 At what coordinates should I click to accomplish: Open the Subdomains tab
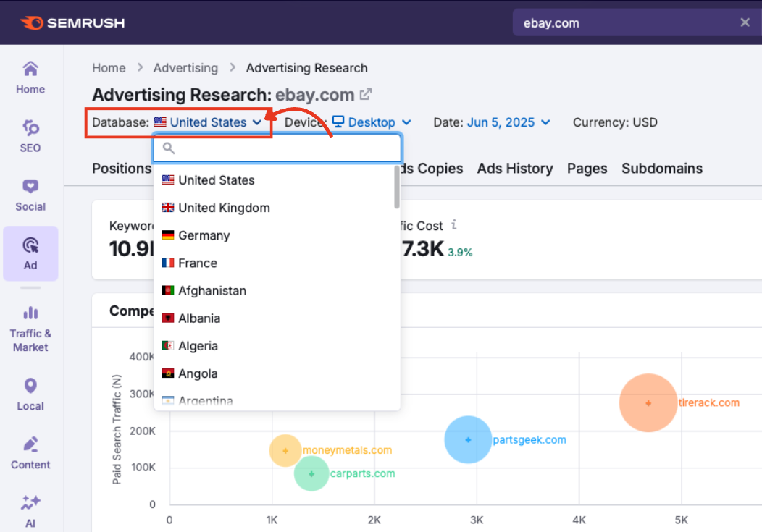662,168
